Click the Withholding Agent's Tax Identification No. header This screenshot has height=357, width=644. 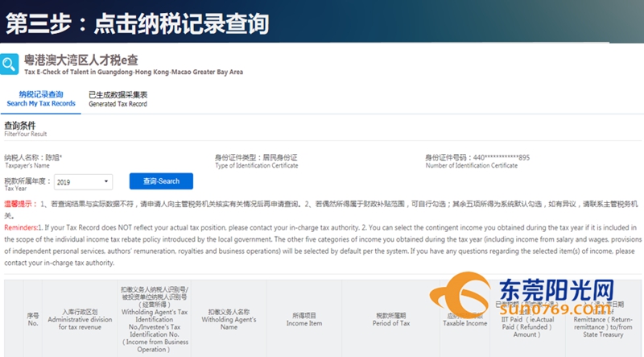click(x=154, y=318)
